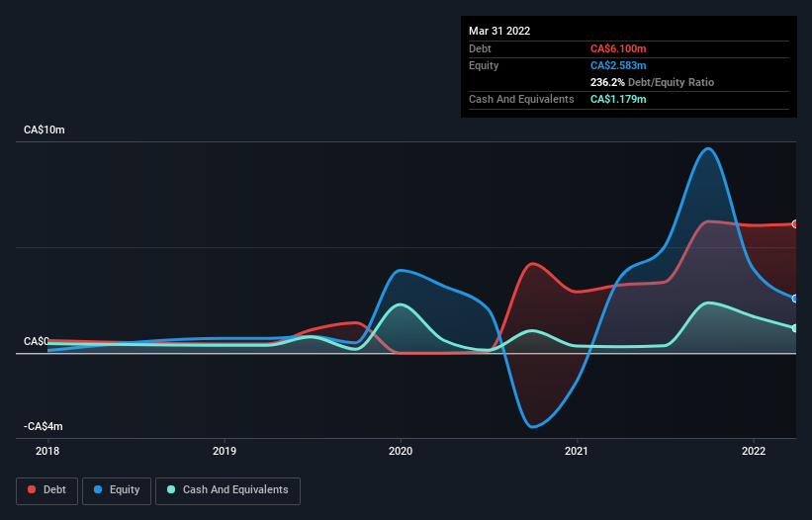This screenshot has height=520, width=812.
Task: Click the Mar 31 2022 tooltip date
Action: (x=499, y=31)
